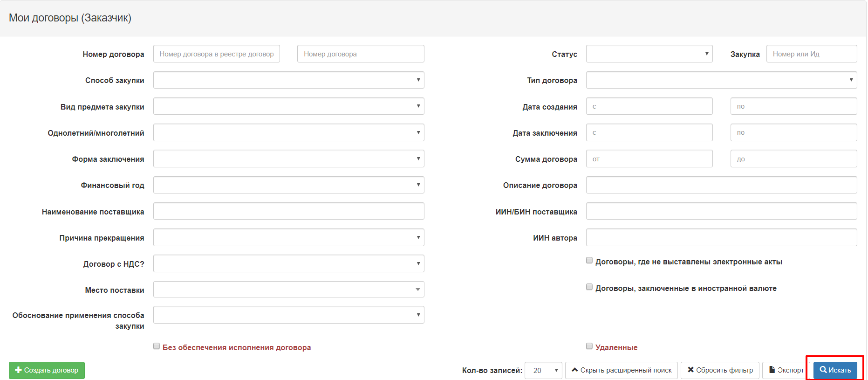This screenshot has height=380, width=868.
Task: Open the Статус dropdown
Action: coord(649,54)
